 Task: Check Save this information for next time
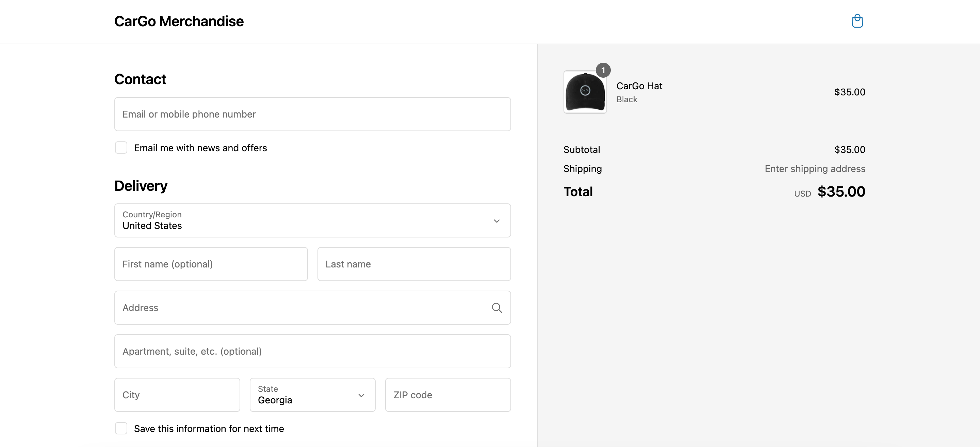[121, 428]
